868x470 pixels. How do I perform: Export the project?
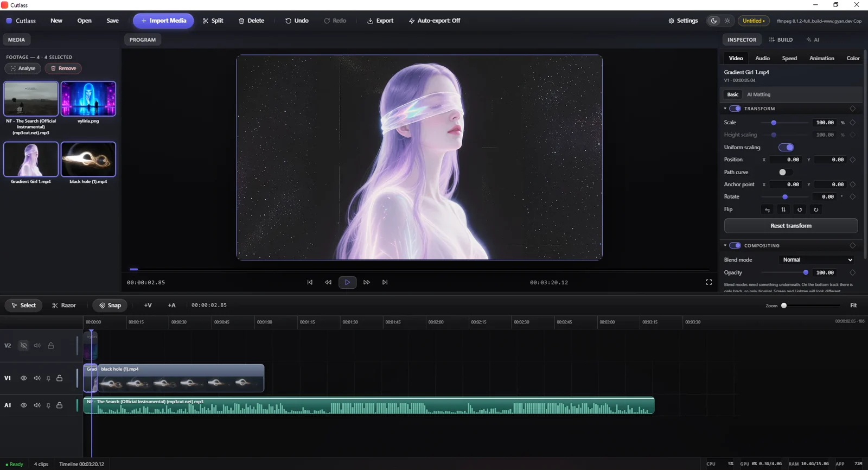pyautogui.click(x=380, y=21)
